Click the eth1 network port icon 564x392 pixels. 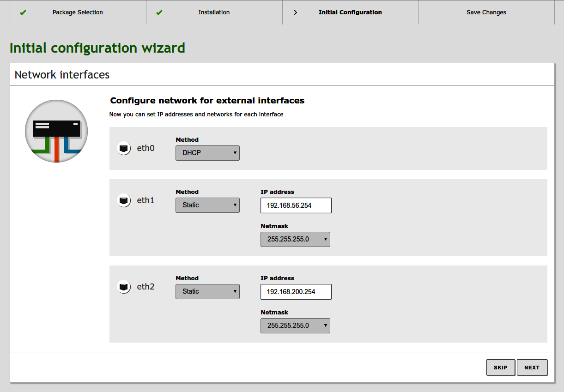pyautogui.click(x=124, y=200)
